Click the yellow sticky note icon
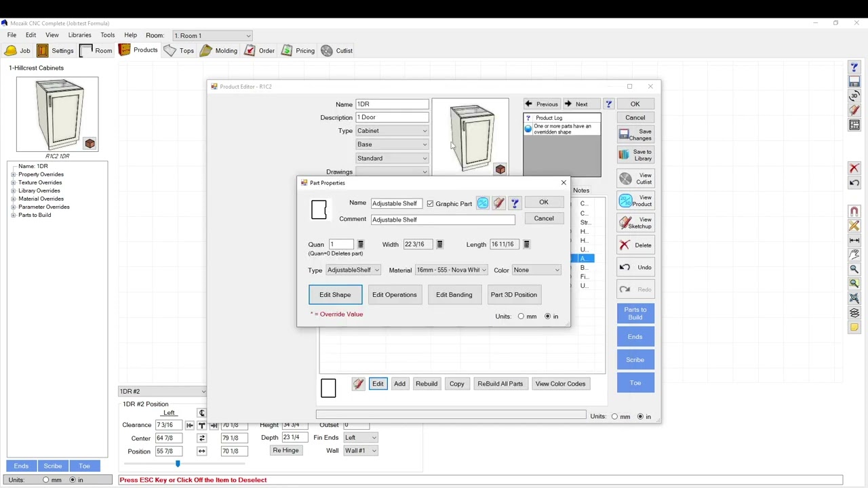The width and height of the screenshot is (868, 488). pos(854,327)
